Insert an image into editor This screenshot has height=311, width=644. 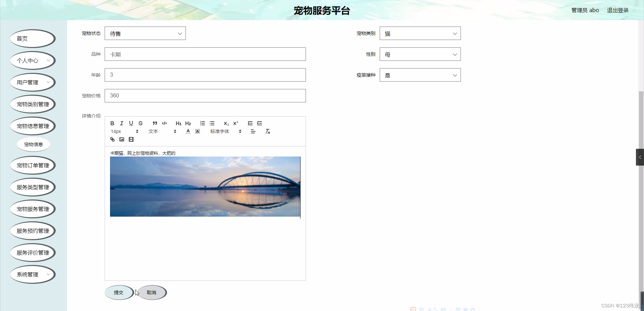122,139
